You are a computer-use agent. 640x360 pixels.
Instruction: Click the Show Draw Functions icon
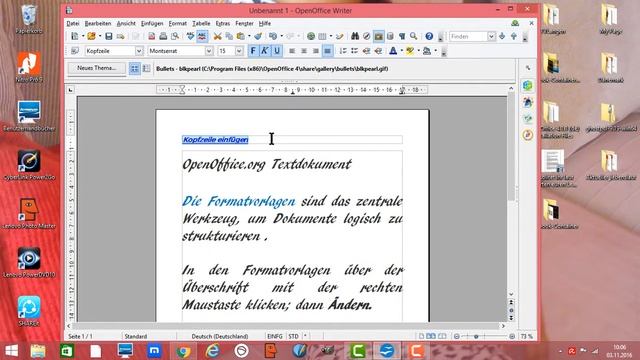point(340,37)
